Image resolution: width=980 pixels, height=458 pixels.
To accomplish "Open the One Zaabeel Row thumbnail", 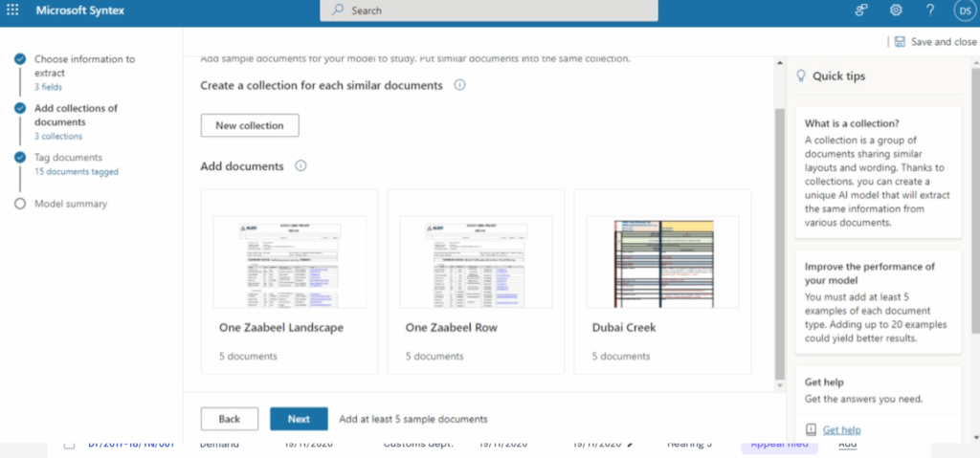I will point(476,262).
